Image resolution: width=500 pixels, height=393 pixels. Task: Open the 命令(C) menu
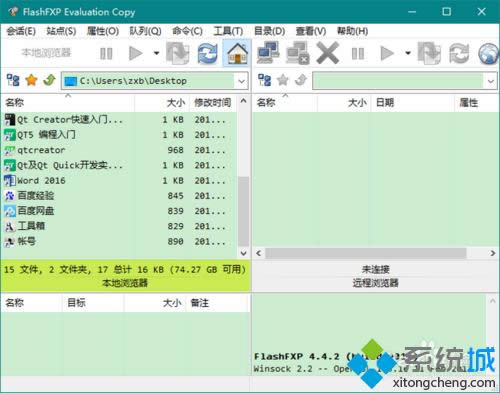tap(187, 31)
